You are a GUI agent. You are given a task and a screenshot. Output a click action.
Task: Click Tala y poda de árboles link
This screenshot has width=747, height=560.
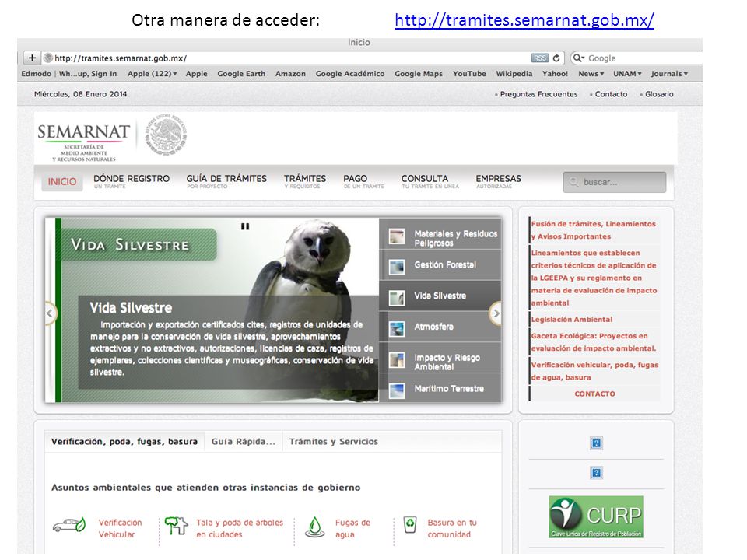point(240,529)
